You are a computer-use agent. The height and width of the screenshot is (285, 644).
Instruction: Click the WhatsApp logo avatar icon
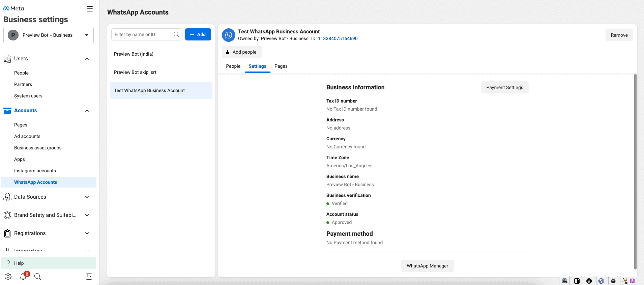pos(229,35)
